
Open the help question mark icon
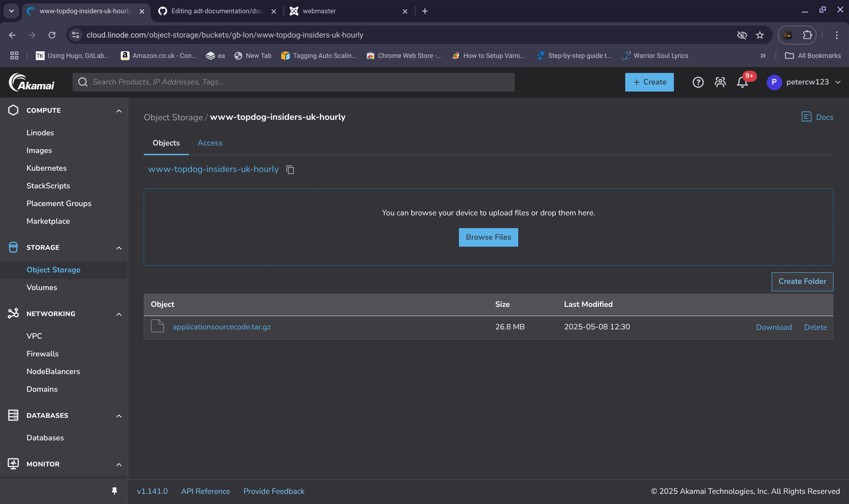pos(698,82)
